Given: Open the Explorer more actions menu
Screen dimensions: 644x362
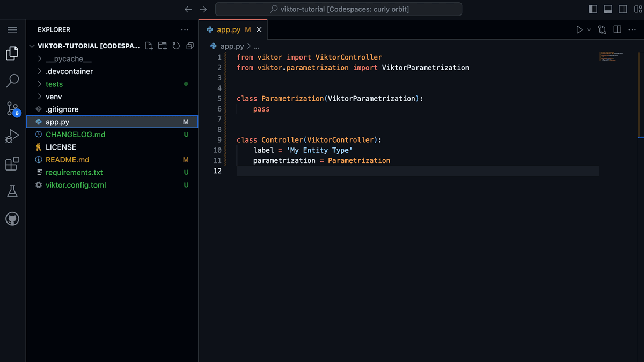Looking at the screenshot, I should (x=185, y=29).
